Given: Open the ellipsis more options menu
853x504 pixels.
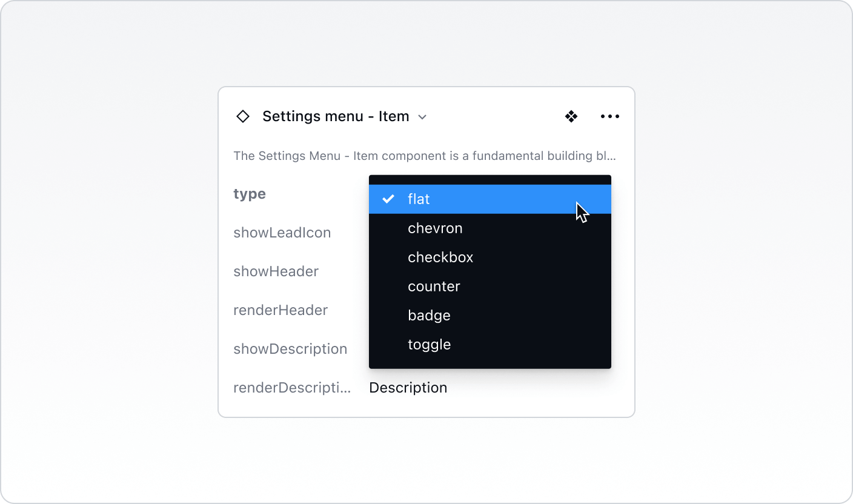Looking at the screenshot, I should coord(609,116).
